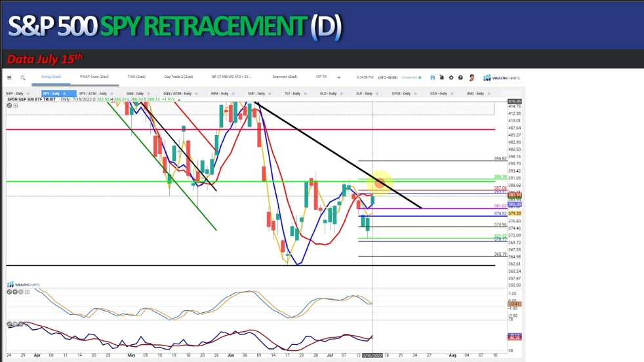Viewport: 644px width, 362px height.
Task: Open the BF OT IRB WS ATS workspace tab
Action: [232, 77]
